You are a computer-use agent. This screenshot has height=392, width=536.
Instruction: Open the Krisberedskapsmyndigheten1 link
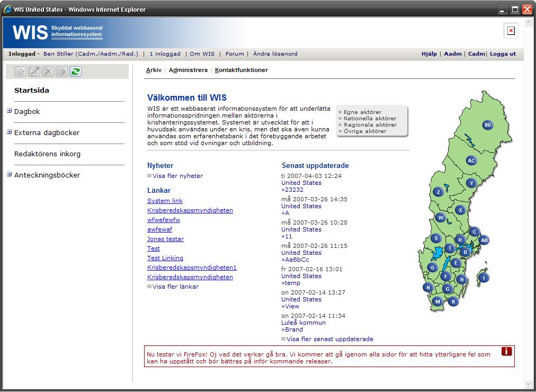point(192,268)
